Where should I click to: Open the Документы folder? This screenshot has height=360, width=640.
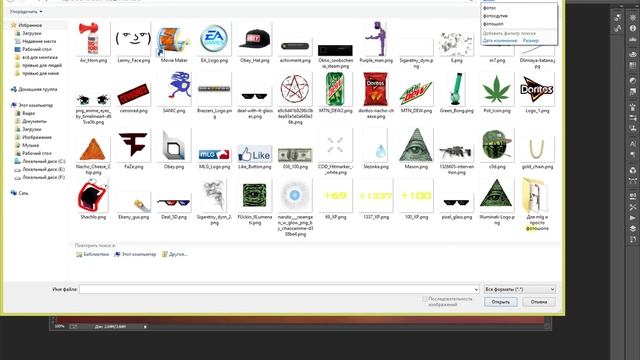(34, 121)
